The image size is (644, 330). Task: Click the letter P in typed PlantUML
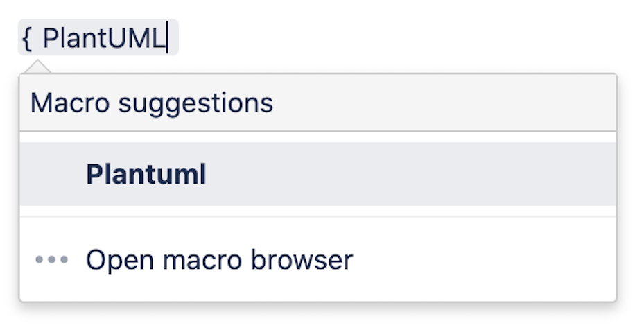coord(50,39)
